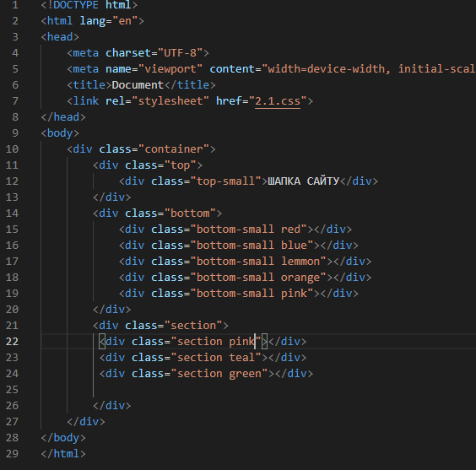Click "bottom-small red" class value
The height and width of the screenshot is (470, 476).
coord(249,229)
